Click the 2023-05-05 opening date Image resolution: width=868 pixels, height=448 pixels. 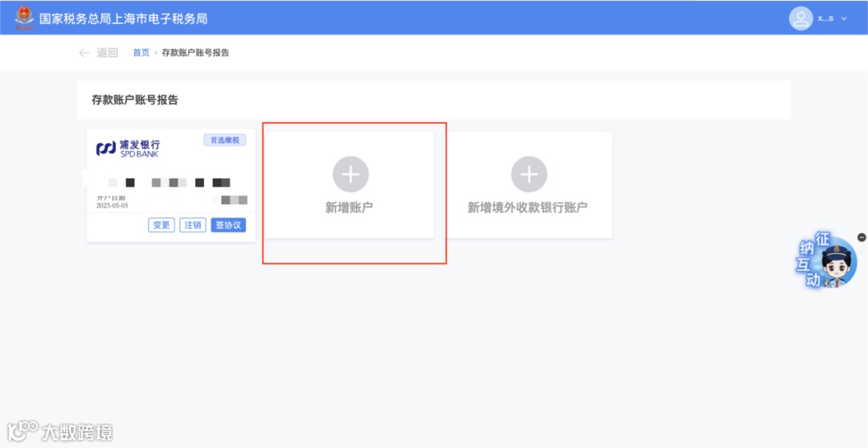(x=112, y=205)
